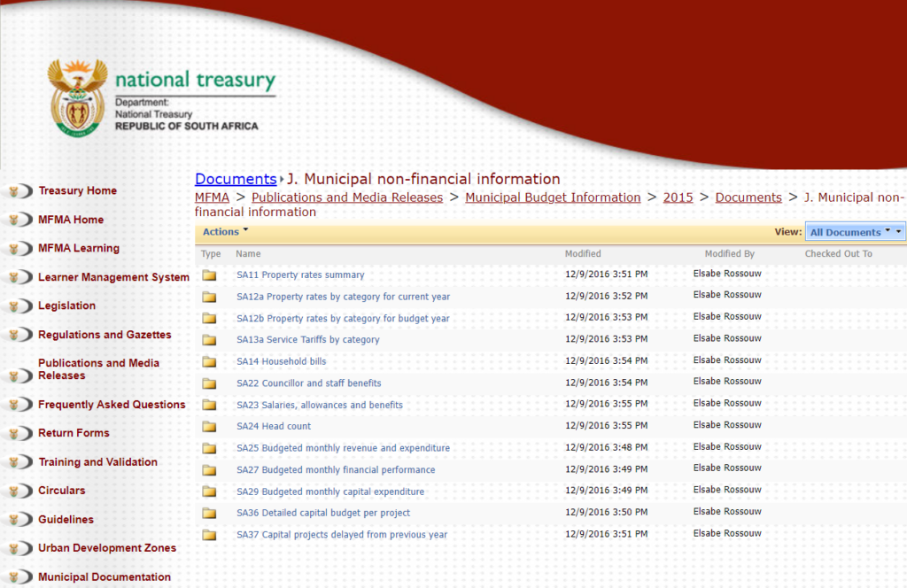Open folder icon beside SA22 Councillor benefits
The image size is (907, 588).
(209, 383)
